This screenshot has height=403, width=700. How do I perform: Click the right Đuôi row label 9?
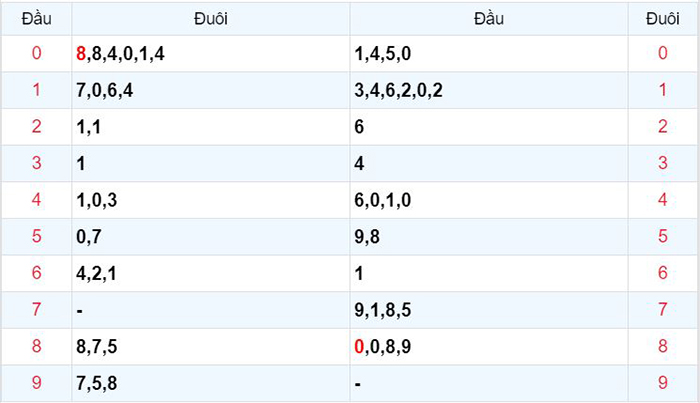663,383
